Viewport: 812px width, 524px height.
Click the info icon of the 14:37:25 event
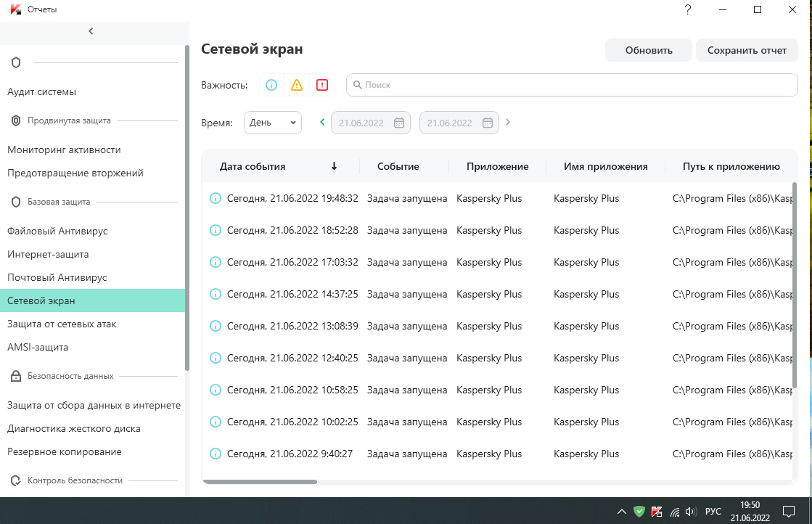(216, 294)
